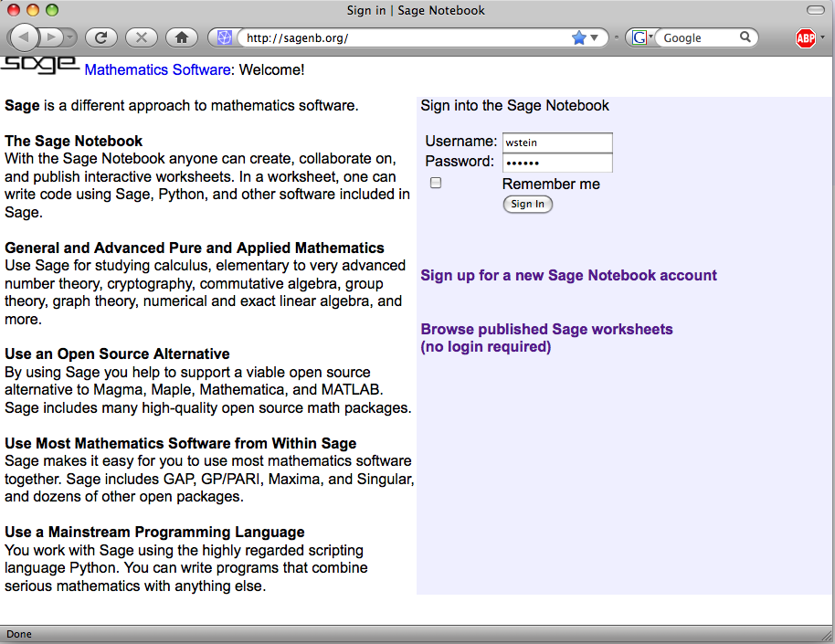The width and height of the screenshot is (835, 644).
Task: Click the site favicon in address bar
Action: (224, 37)
